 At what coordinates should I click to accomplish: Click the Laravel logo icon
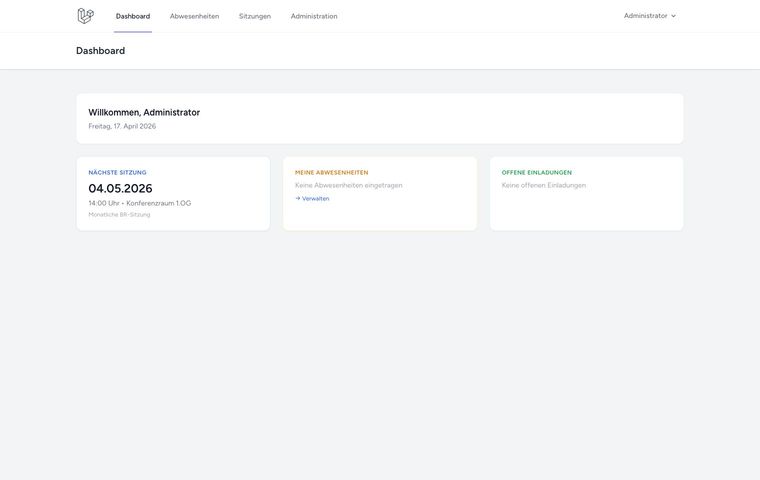tap(85, 16)
